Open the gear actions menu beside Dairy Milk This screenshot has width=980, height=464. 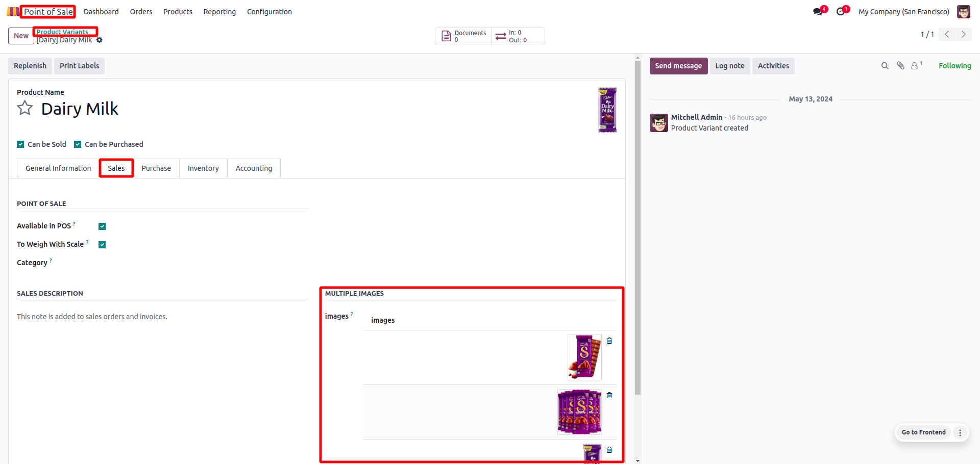(100, 40)
